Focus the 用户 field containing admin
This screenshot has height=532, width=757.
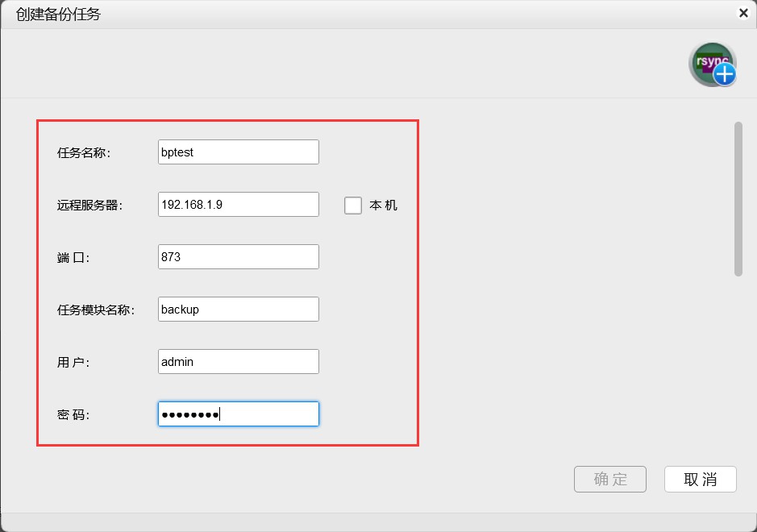pos(239,362)
